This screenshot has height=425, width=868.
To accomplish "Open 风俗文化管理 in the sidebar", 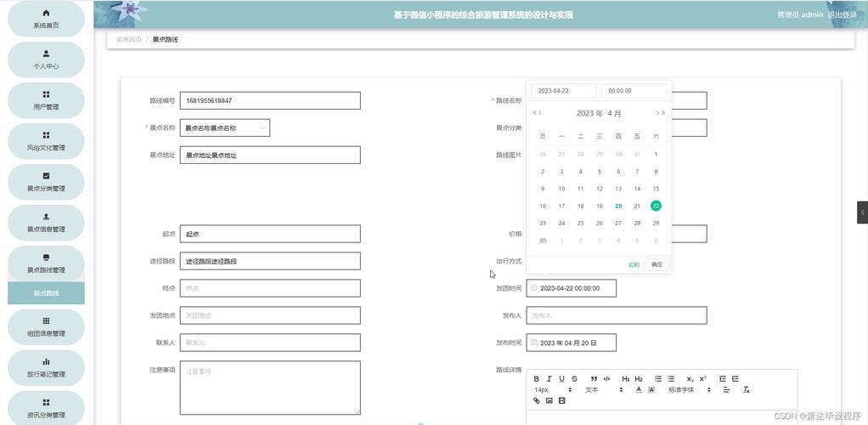I will (46, 141).
